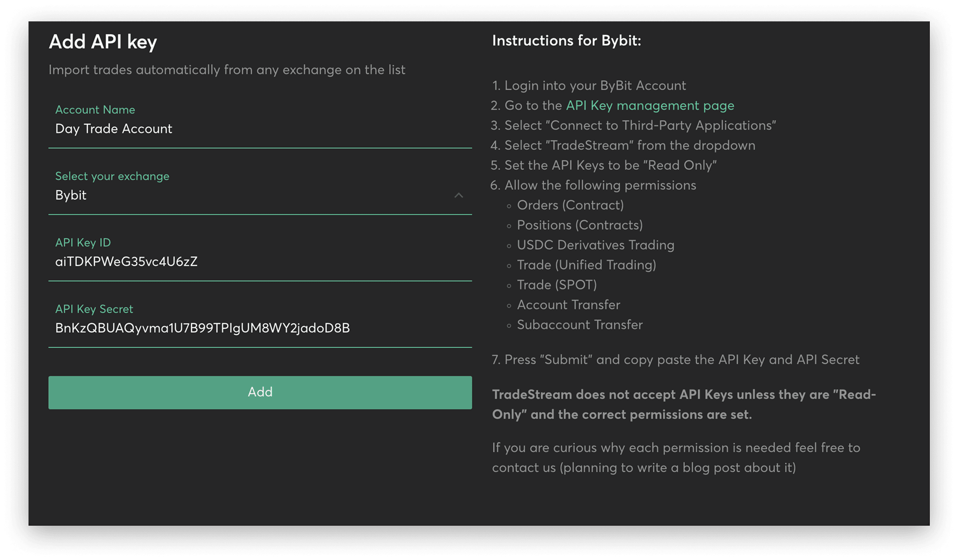Click 'USDC Derivatives Trading' permission item
957x560 pixels.
click(x=596, y=245)
